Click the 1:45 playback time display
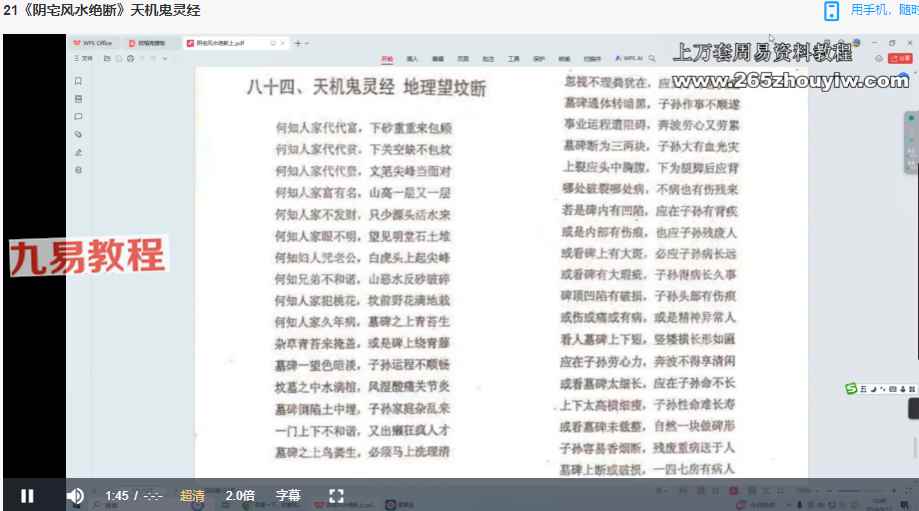 tap(117, 496)
